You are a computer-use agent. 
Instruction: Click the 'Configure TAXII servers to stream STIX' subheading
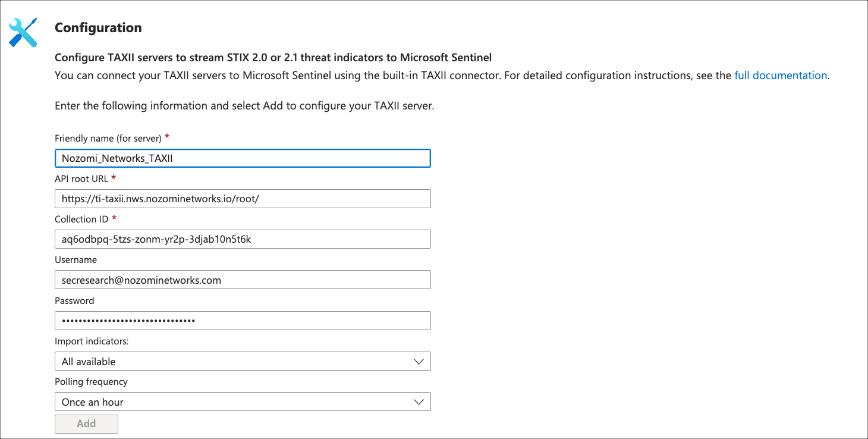(273, 58)
